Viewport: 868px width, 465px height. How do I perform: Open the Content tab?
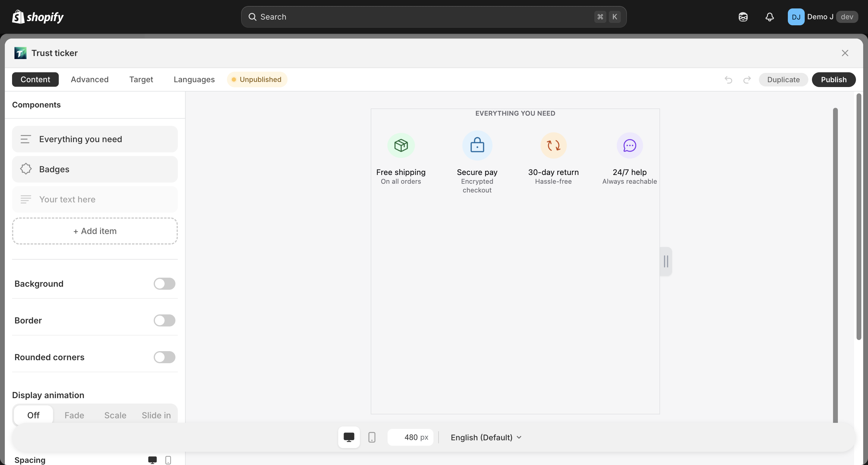pos(35,80)
